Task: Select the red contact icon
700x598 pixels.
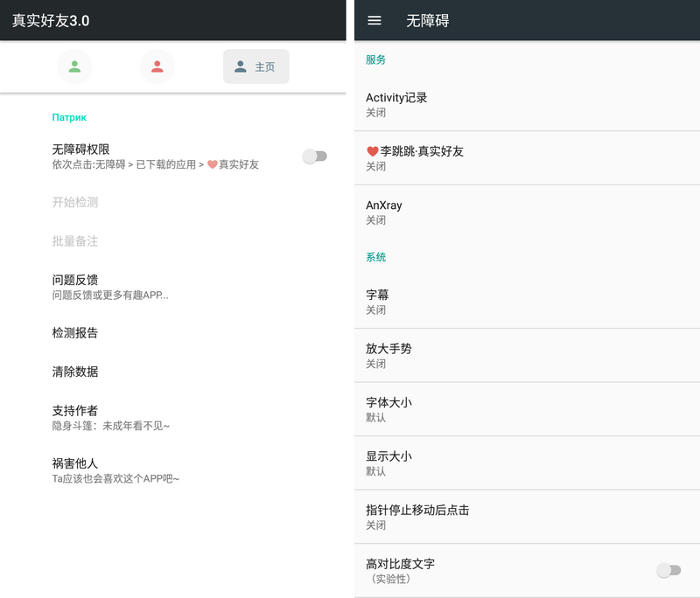Action: coord(157,66)
